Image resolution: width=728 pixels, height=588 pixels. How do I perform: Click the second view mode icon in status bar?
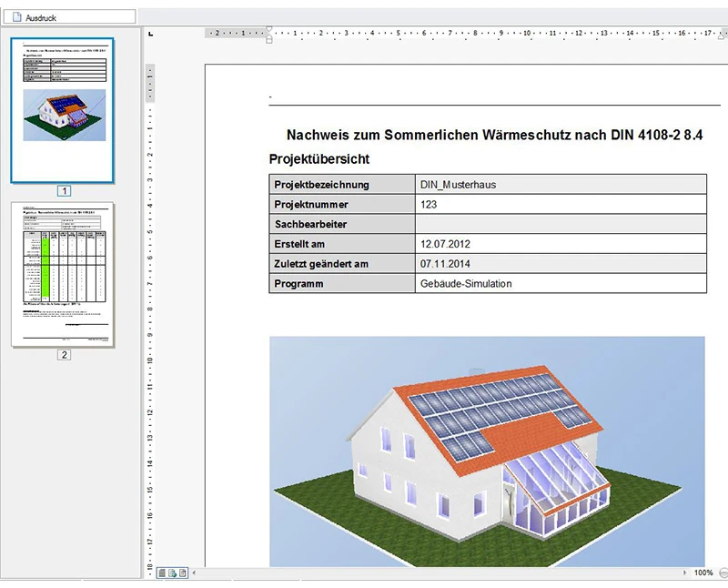(173, 573)
